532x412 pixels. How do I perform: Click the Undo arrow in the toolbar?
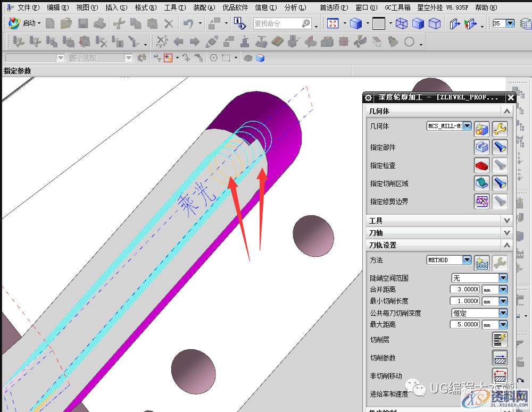[188, 23]
